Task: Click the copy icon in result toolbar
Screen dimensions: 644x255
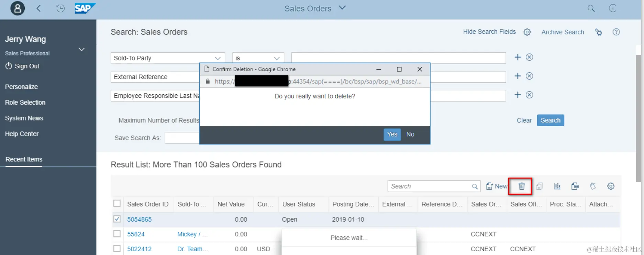Action: [540, 186]
